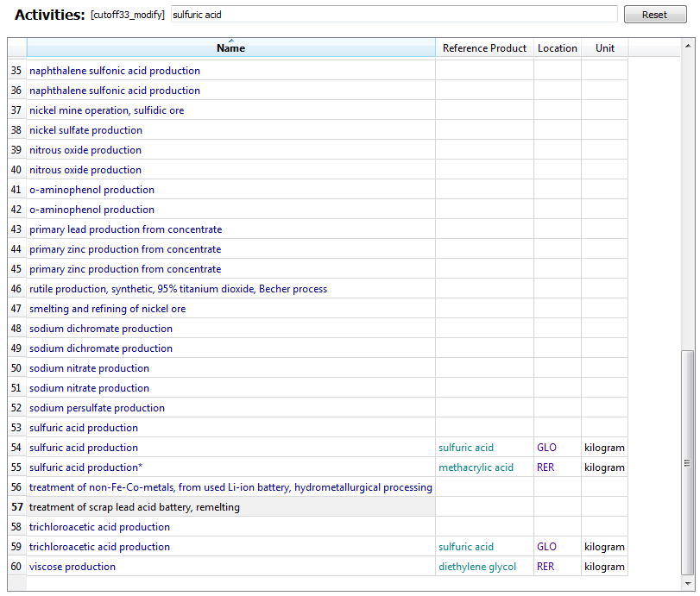Open "smelting and refining of nickel ore"
700x596 pixels.
click(107, 308)
